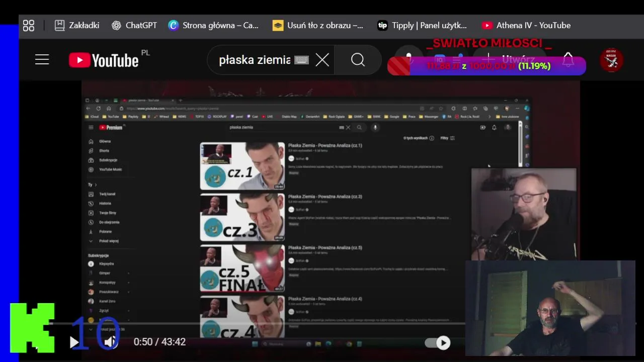Open the Zakładki bookmarks folder
This screenshot has width=644, height=362.
[77, 25]
